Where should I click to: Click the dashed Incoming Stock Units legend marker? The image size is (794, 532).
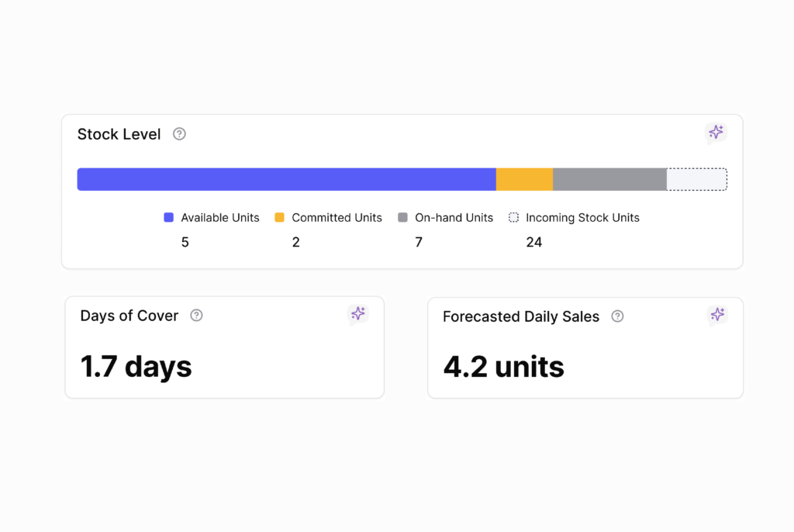[x=513, y=218]
